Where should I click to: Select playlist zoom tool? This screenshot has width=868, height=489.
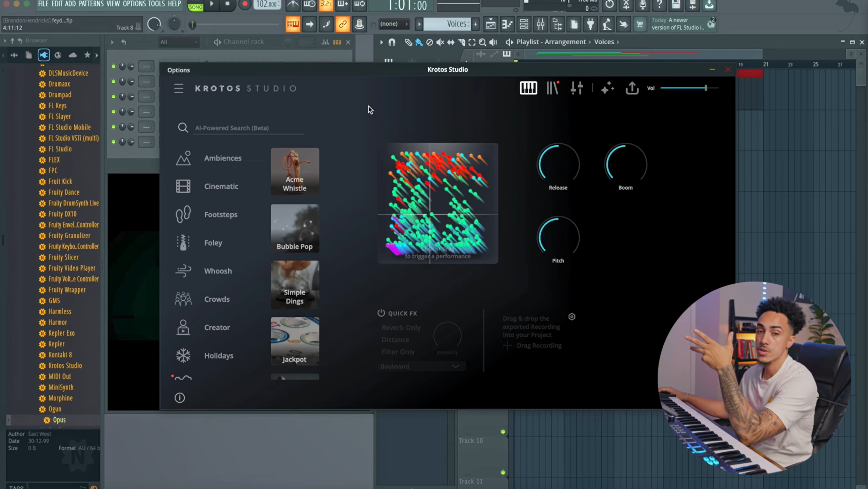(x=482, y=42)
